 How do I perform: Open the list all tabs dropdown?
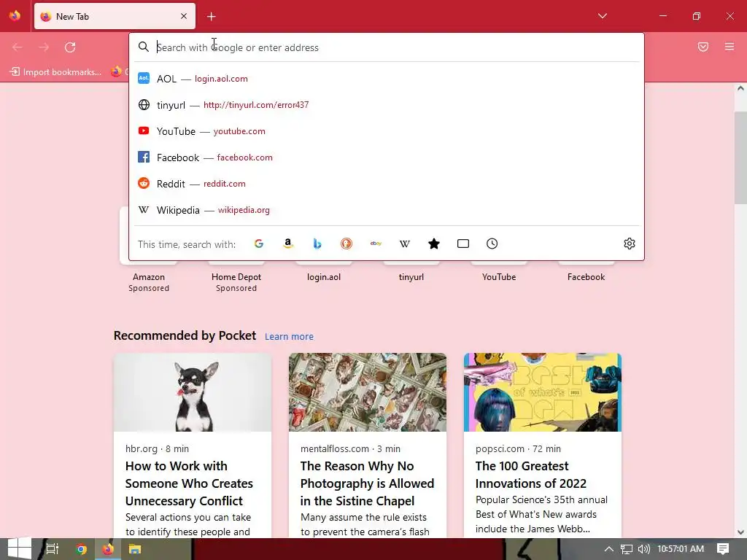click(603, 16)
